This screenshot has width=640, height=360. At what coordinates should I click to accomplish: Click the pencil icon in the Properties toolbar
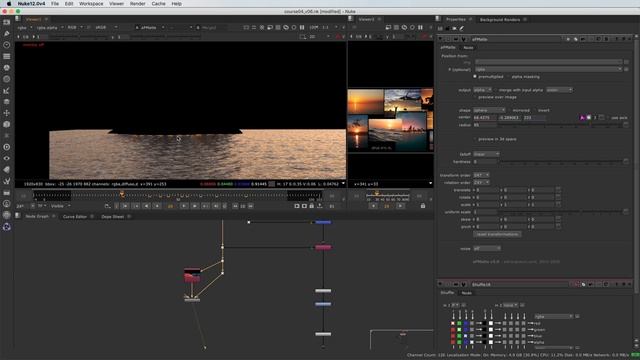pyautogui.click(x=462, y=28)
